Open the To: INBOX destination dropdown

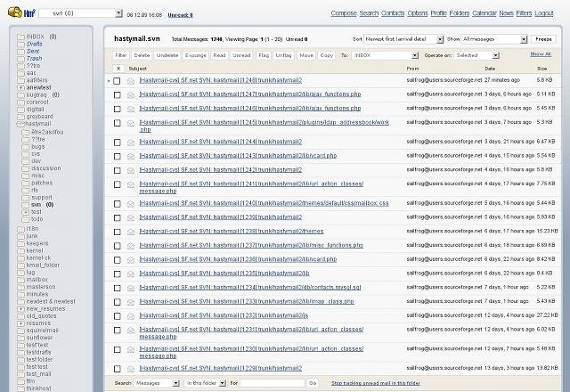click(x=386, y=55)
